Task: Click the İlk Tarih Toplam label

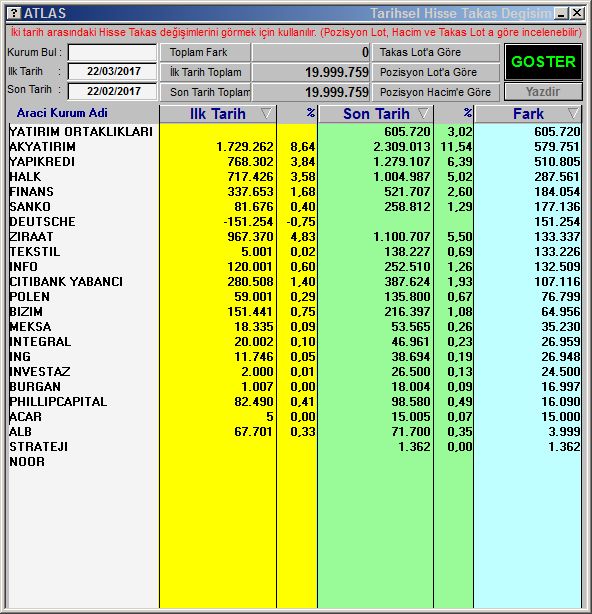Action: [205, 72]
